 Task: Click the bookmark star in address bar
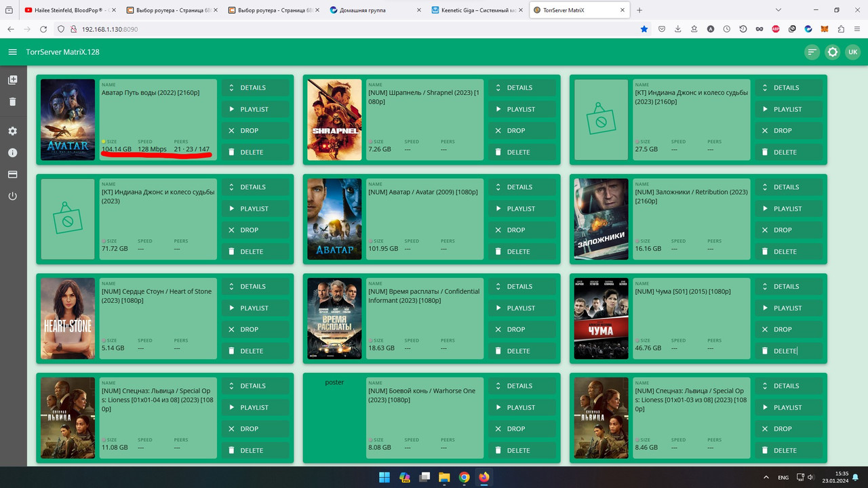click(644, 29)
